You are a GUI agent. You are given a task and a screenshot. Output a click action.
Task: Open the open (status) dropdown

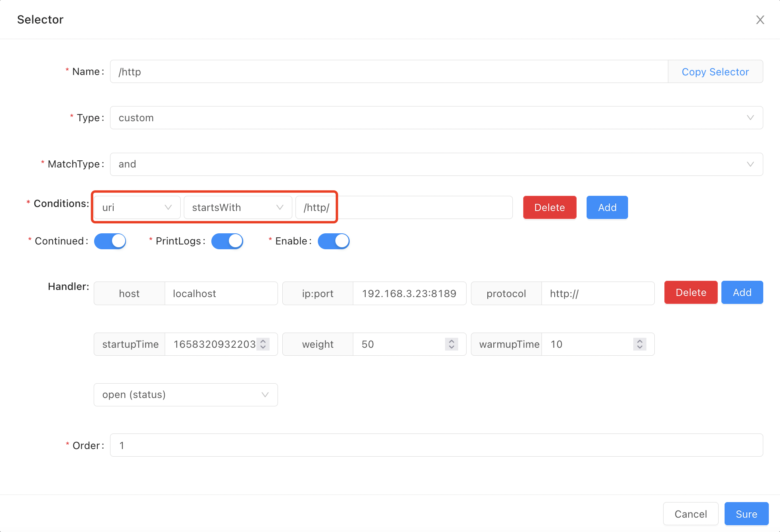pos(185,395)
